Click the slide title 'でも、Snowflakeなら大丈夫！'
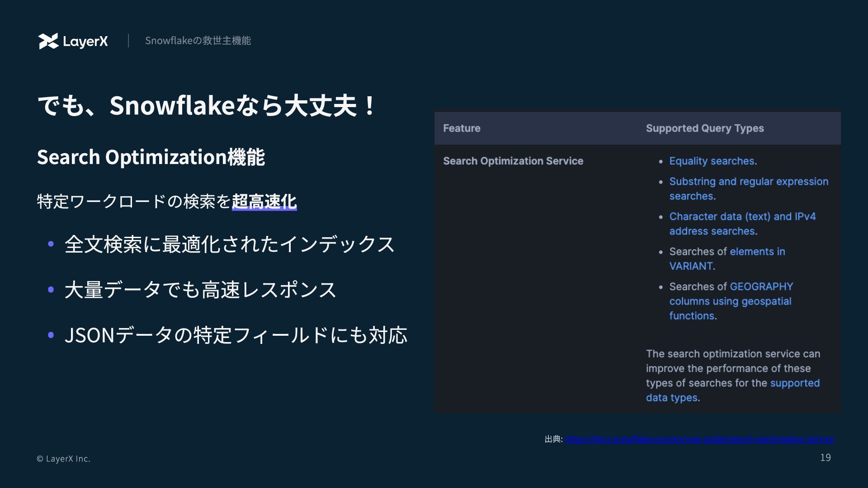Screen dimensions: 868x488 click(x=206, y=105)
